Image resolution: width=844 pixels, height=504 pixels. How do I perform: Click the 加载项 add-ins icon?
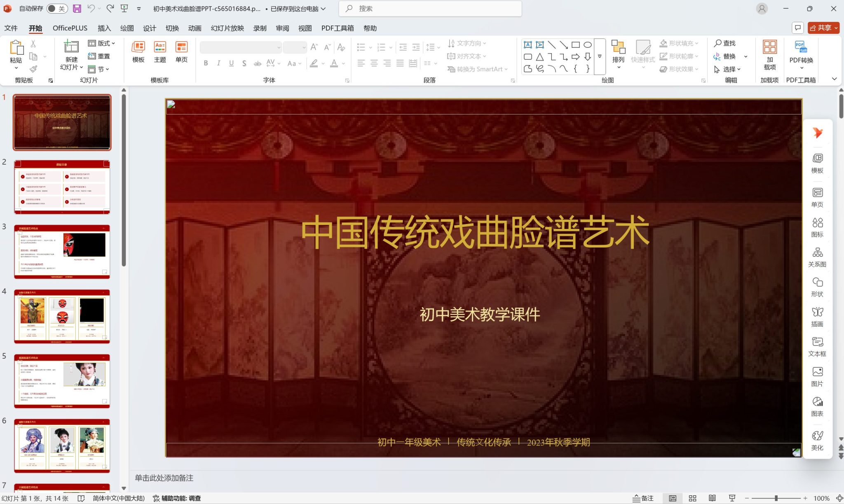[769, 47]
